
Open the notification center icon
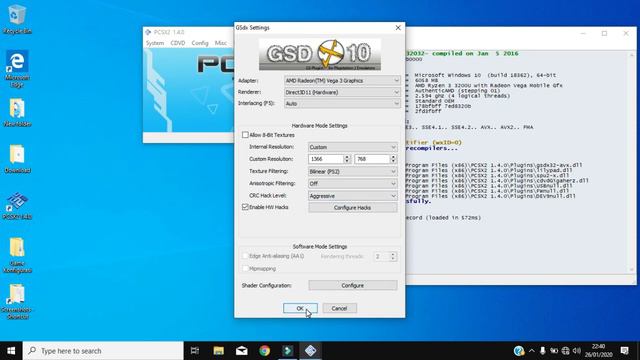(x=624, y=351)
